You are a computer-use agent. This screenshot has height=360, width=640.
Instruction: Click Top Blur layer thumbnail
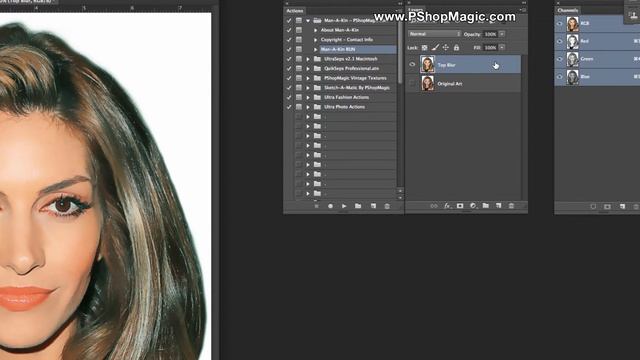[x=428, y=64]
